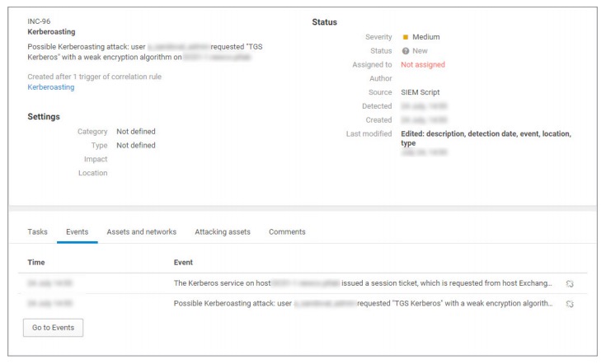Select the Events tab
Viewport: 606px width, 364px height.
click(x=77, y=232)
